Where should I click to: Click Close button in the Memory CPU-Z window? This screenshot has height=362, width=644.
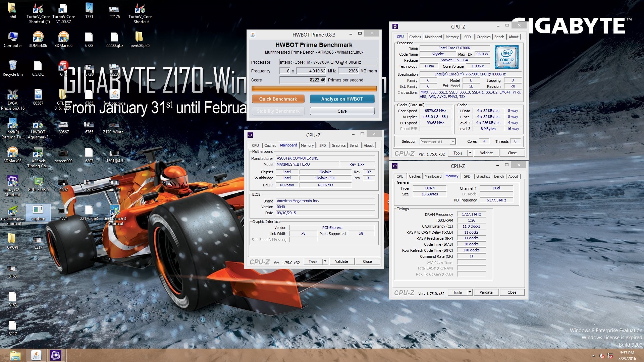512,292
